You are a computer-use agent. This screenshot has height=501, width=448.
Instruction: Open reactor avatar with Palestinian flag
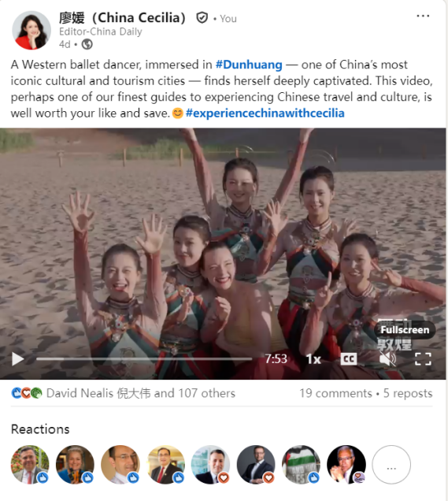tap(301, 464)
